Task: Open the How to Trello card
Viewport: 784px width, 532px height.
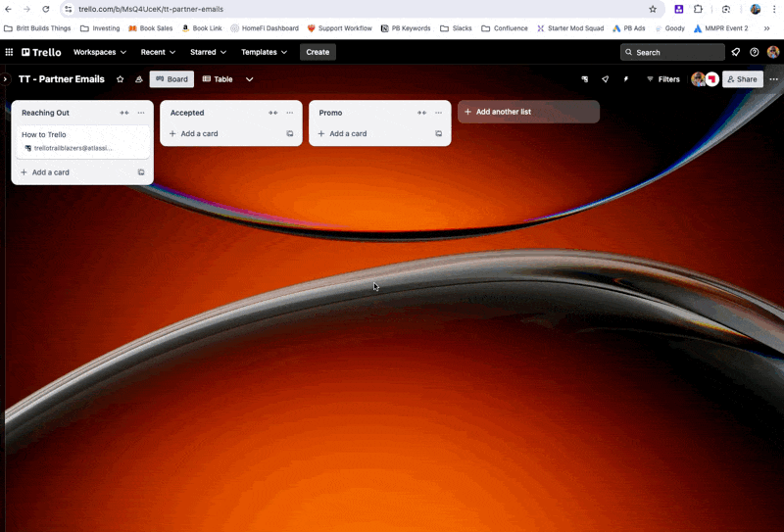Action: pos(82,141)
